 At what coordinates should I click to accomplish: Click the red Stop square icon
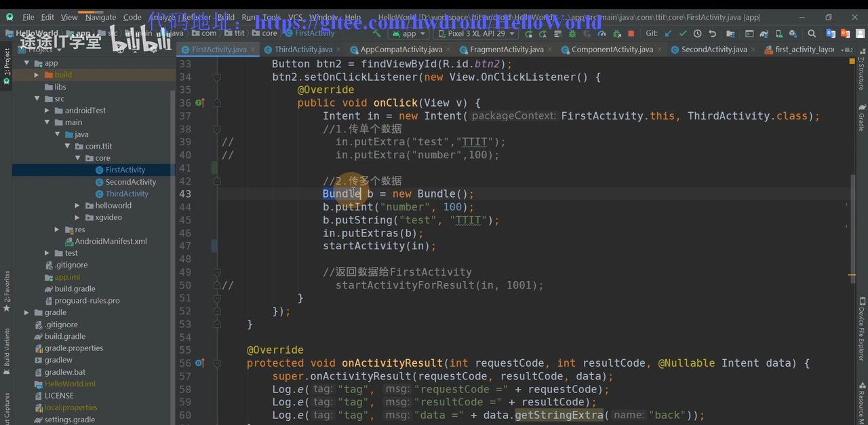point(631,33)
